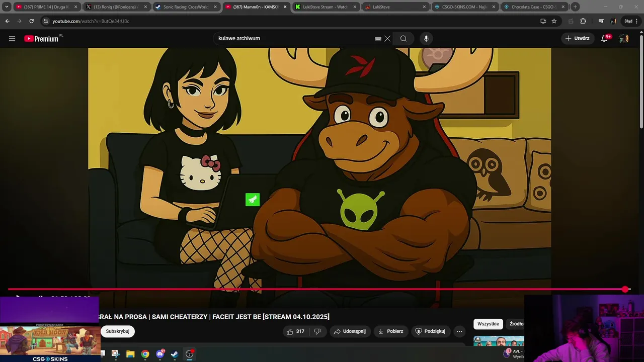Open Discord from the taskbar

[160, 354]
